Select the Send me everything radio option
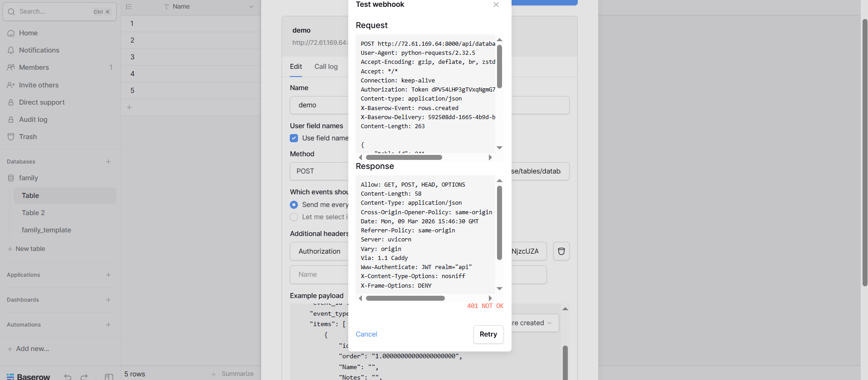This screenshot has width=868, height=380. coord(294,205)
